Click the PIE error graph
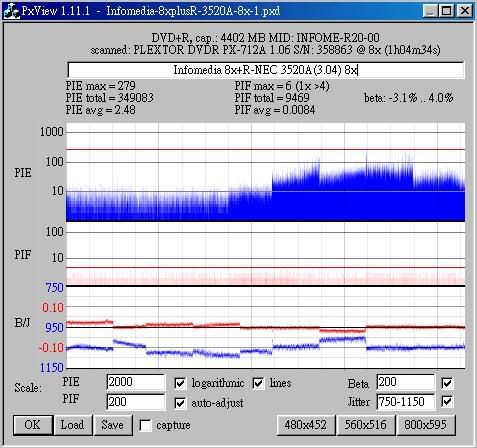The image size is (477, 448). click(266, 172)
